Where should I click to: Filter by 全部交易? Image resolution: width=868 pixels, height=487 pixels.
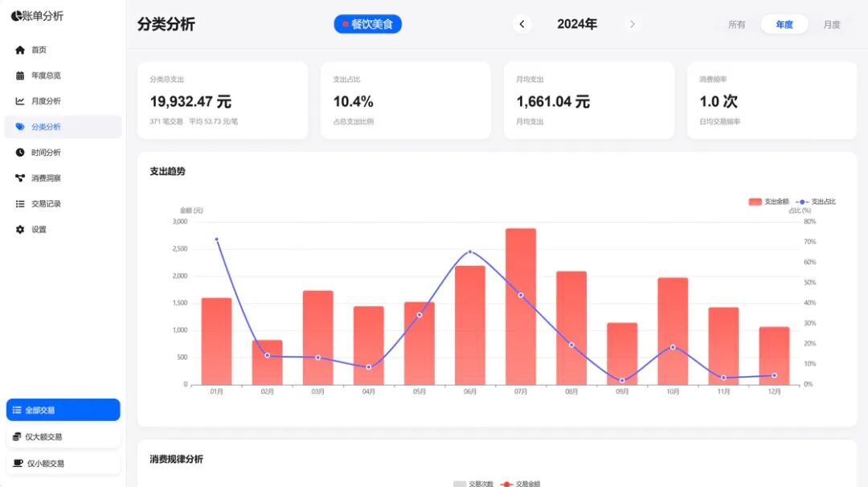click(63, 410)
